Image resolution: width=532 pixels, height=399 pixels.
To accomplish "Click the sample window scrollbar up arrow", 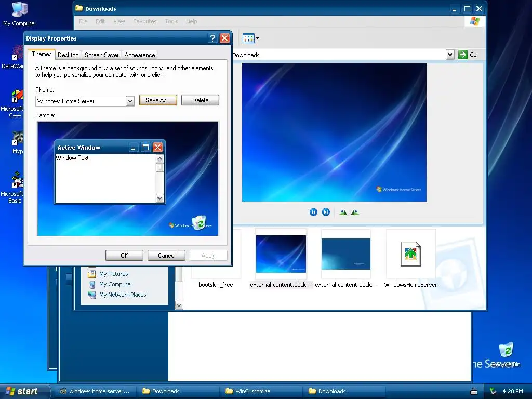I will pos(160,159).
